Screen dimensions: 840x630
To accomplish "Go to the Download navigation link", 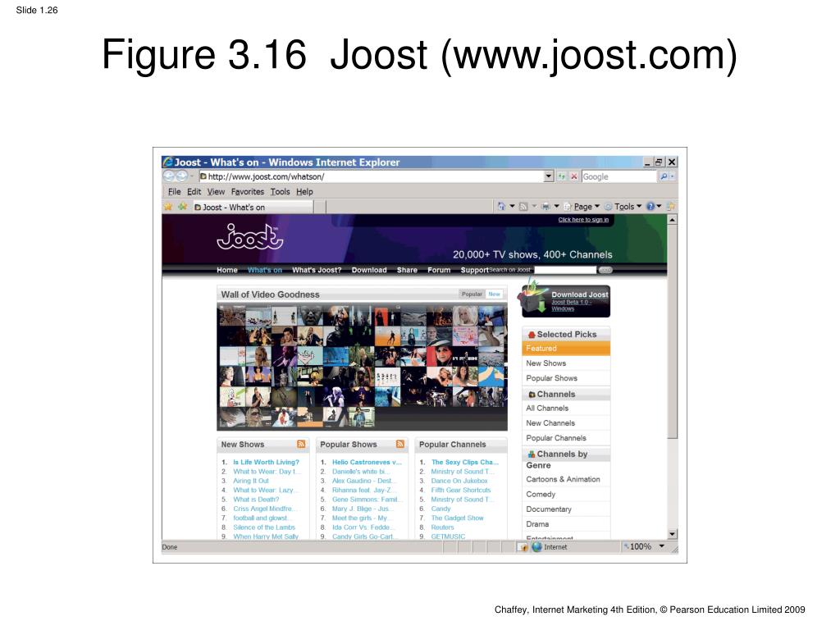I will click(369, 270).
